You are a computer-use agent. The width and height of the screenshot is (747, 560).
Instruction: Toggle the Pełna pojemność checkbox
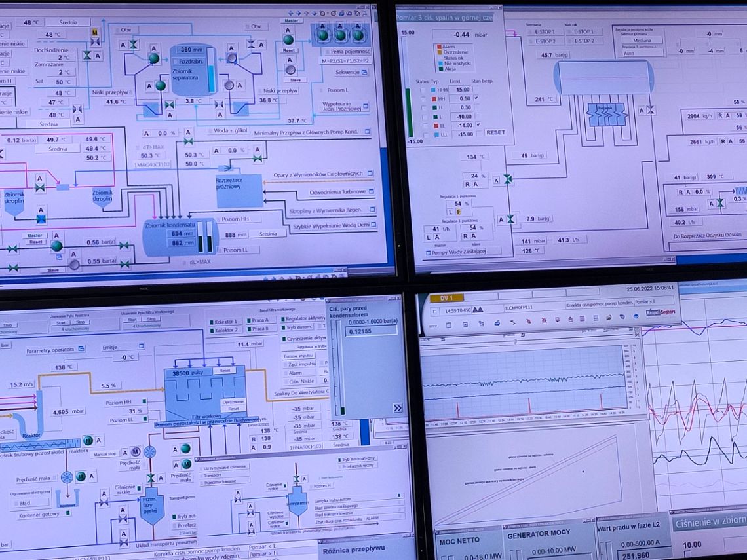tap(327, 52)
